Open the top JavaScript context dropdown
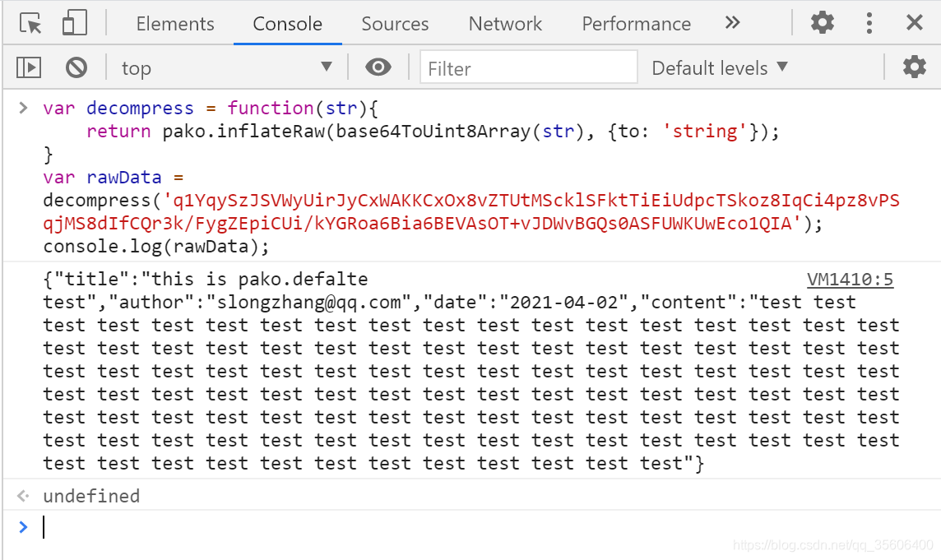The height and width of the screenshot is (560, 941). [227, 67]
